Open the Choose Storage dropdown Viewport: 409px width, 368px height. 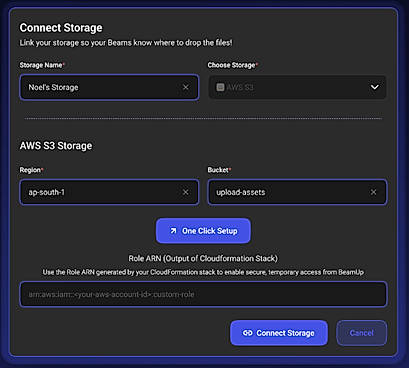pyautogui.click(x=297, y=87)
